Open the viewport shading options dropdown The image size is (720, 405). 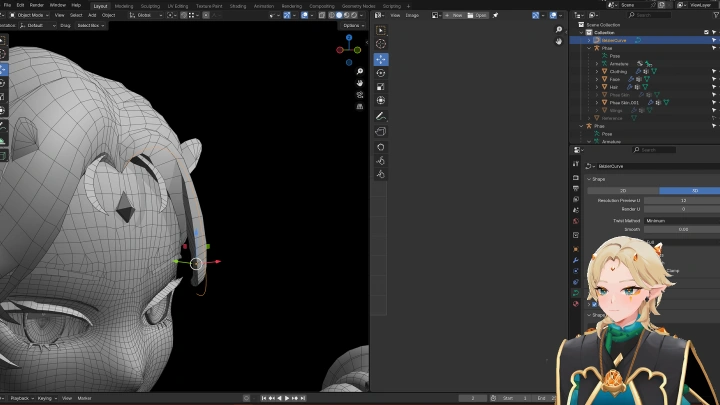362,15
